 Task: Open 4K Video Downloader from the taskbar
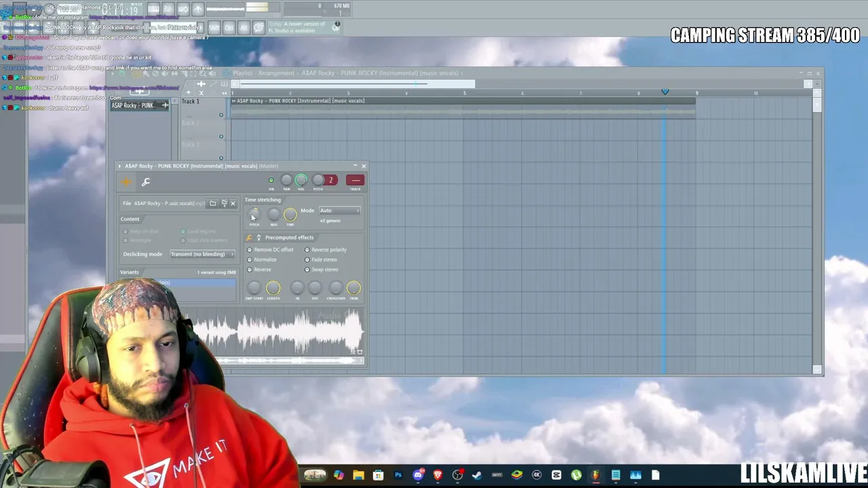pos(536,475)
